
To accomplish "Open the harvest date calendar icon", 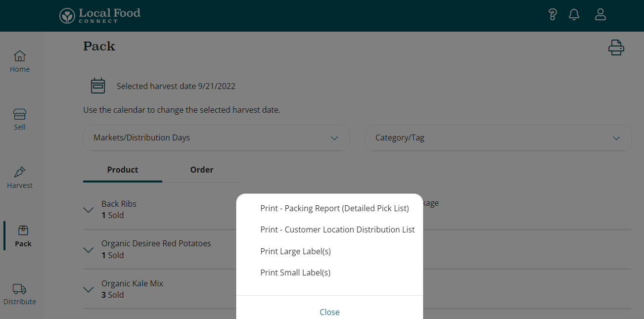I will point(98,86).
